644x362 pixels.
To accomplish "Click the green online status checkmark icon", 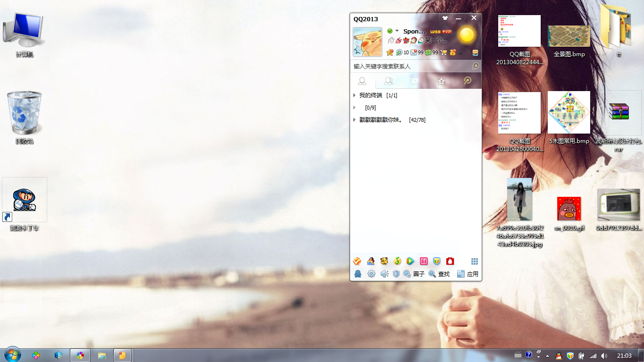I will [390, 31].
